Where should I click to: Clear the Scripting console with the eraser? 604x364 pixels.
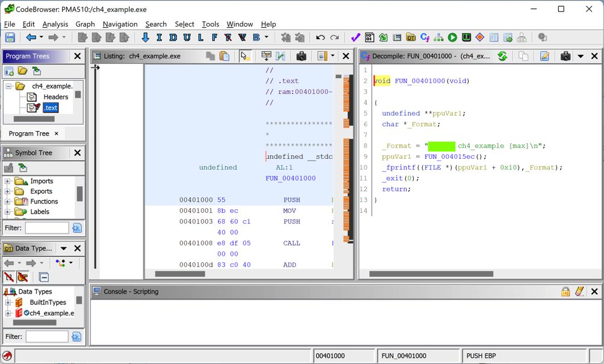[x=579, y=292]
